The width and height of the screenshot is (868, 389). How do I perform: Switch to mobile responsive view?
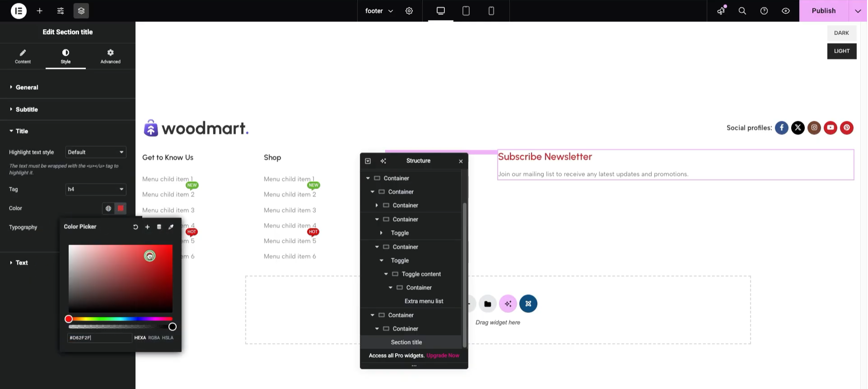click(491, 11)
